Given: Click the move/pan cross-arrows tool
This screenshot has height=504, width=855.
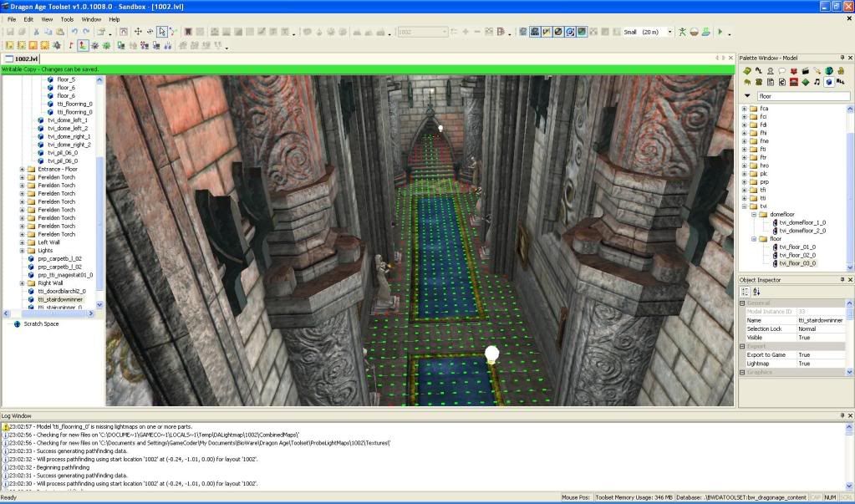Looking at the screenshot, I should [137, 32].
